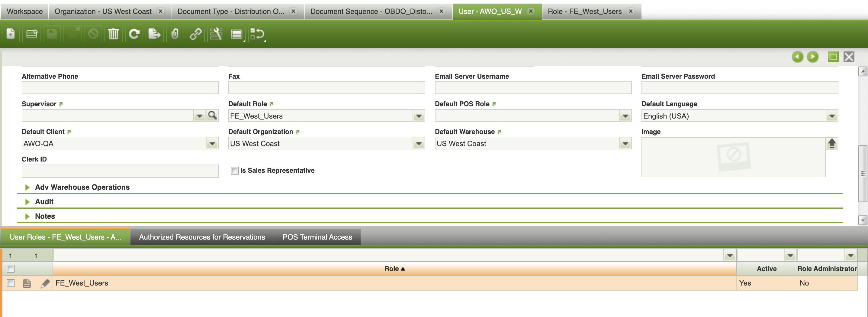The width and height of the screenshot is (868, 317).
Task: Sort the grid by the Role column header
Action: coord(394,269)
